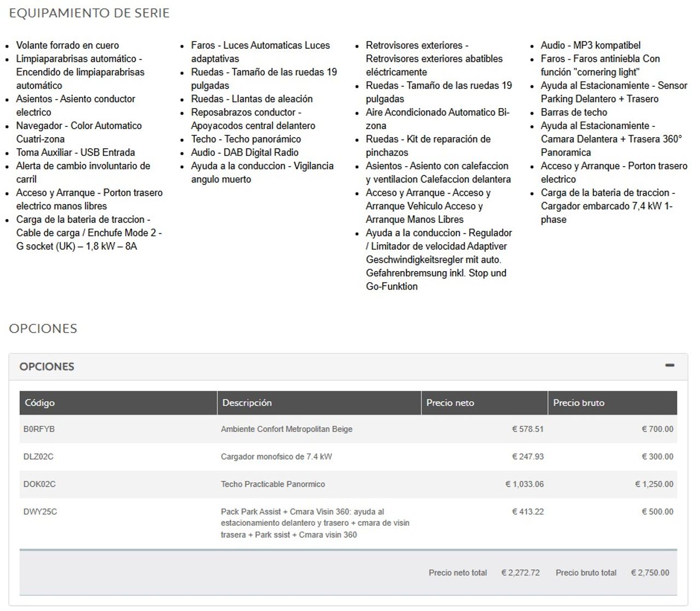700x611 pixels.
Task: Click the Precio neto column header
Action: tap(450, 403)
